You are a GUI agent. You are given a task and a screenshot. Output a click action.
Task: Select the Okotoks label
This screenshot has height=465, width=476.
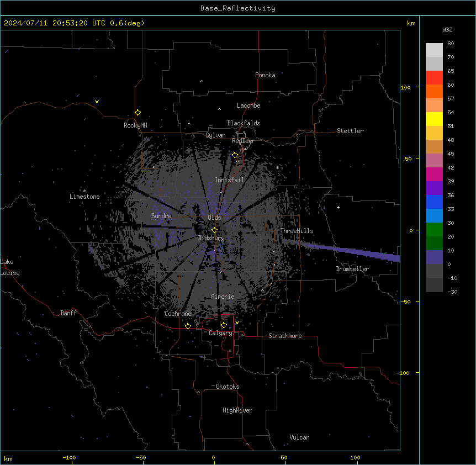coord(228,387)
